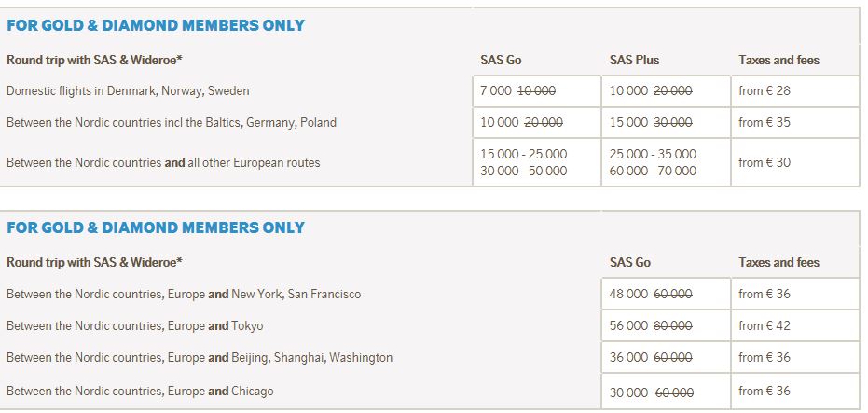Select the Europe and Chicago route label
868x413 pixels.
140,392
